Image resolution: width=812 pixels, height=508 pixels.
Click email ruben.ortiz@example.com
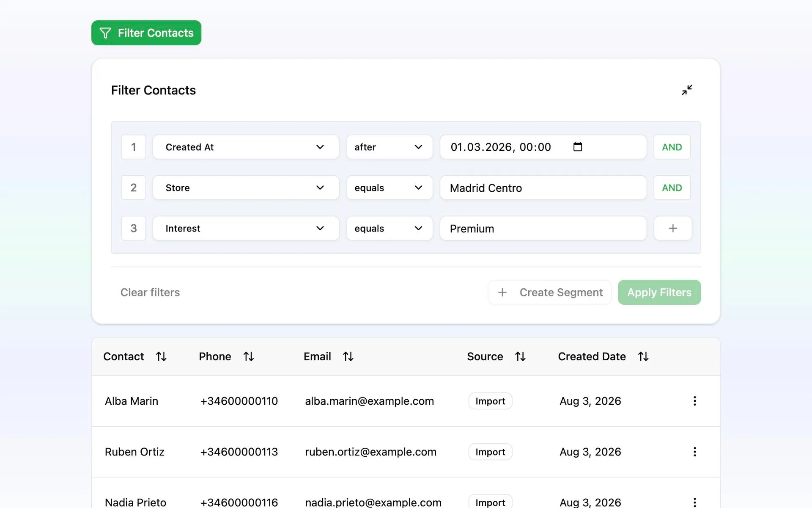[371, 452]
